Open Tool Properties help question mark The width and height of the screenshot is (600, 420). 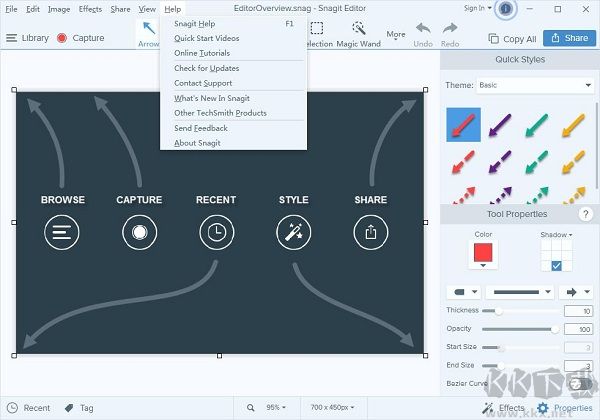coord(585,214)
